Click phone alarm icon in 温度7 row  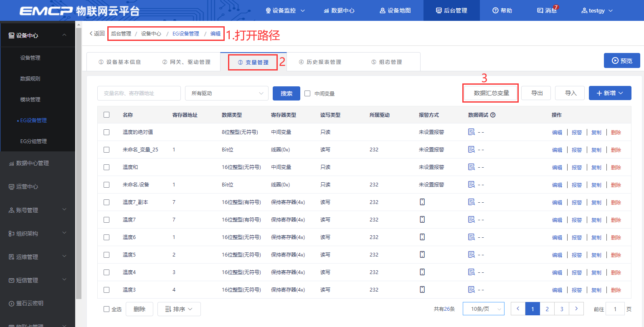click(422, 219)
